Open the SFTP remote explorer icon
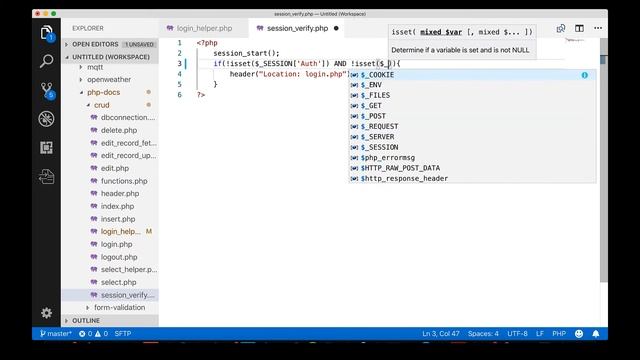 [x=47, y=177]
